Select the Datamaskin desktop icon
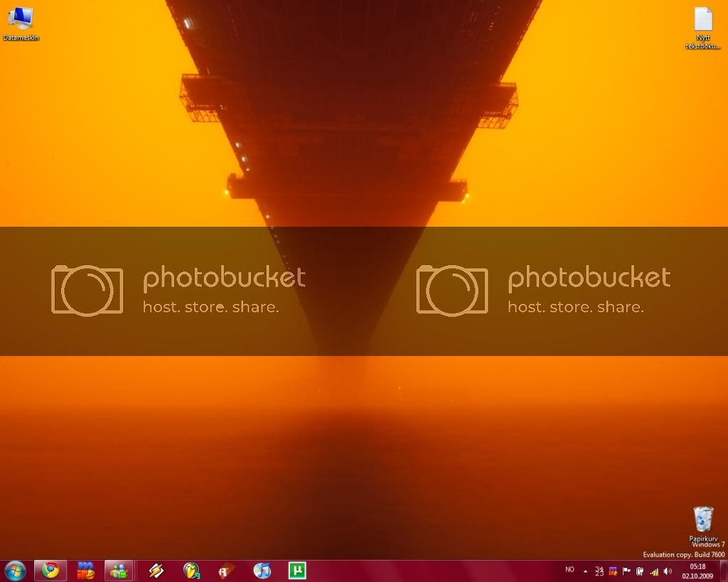The width and height of the screenshot is (728, 582). tap(21, 23)
